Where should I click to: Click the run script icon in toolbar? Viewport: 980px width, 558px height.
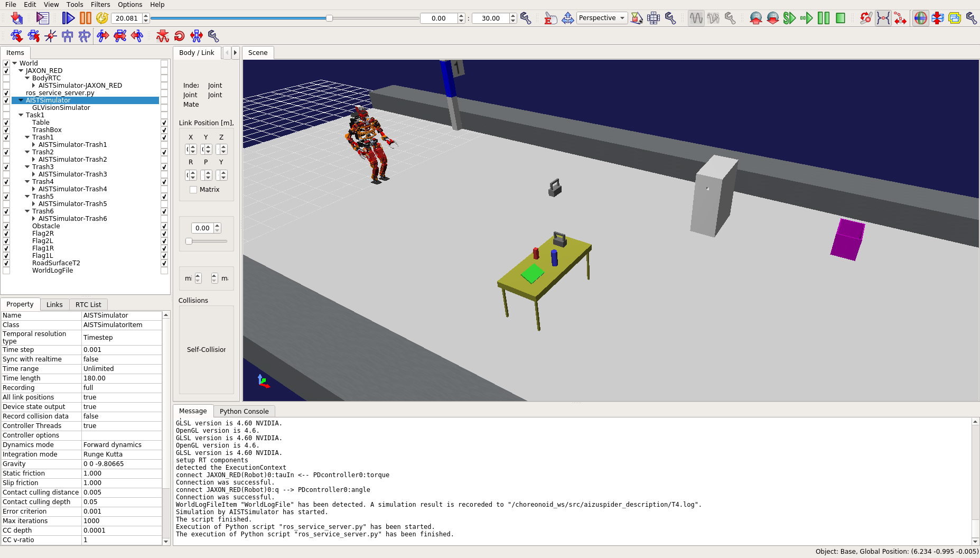click(42, 18)
